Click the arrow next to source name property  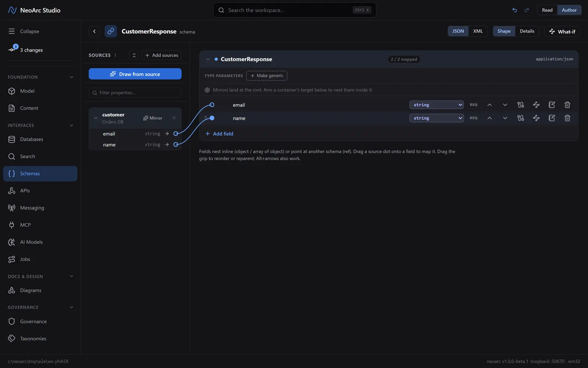click(x=167, y=145)
